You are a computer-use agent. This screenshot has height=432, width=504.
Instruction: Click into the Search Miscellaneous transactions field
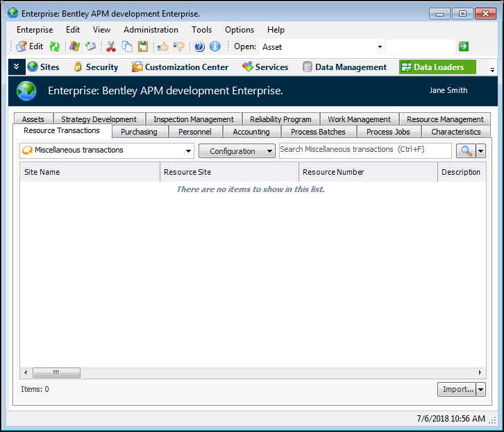tap(365, 150)
